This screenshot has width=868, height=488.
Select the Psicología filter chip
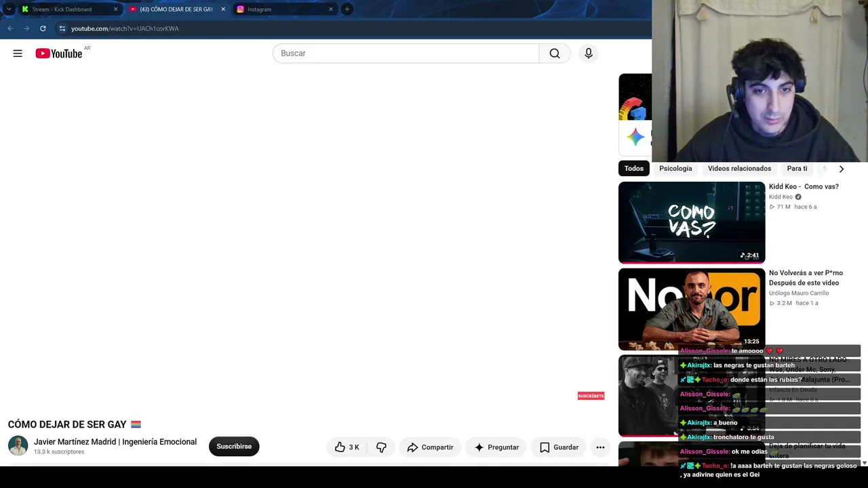pyautogui.click(x=675, y=169)
